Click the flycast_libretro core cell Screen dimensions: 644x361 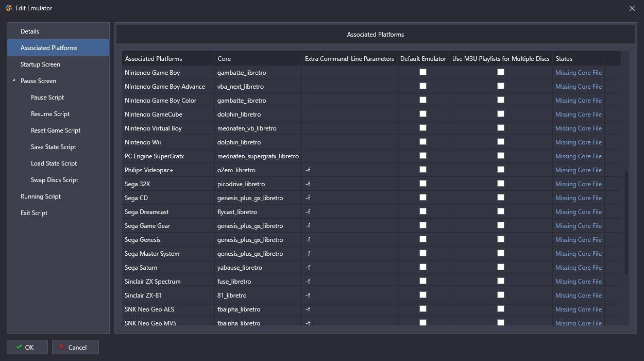point(258,212)
